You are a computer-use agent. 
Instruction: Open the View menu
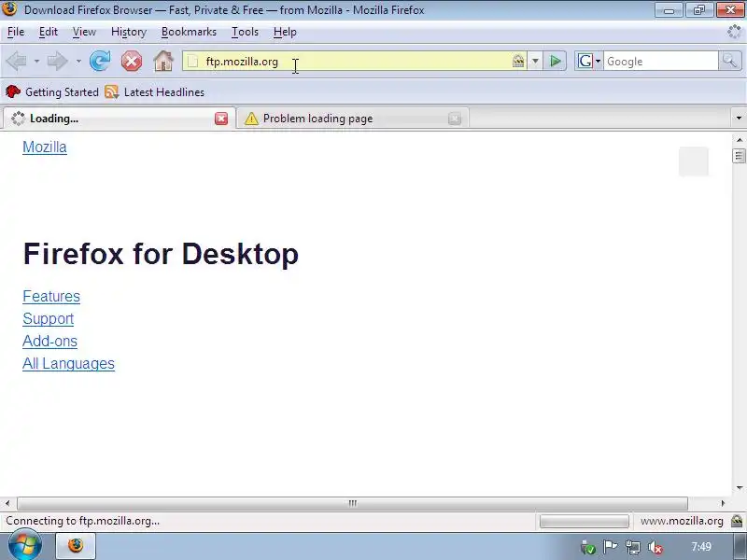84,32
